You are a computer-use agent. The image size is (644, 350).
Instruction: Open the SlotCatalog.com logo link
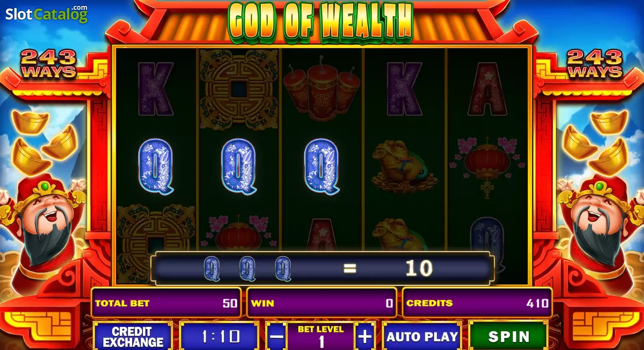[x=46, y=14]
